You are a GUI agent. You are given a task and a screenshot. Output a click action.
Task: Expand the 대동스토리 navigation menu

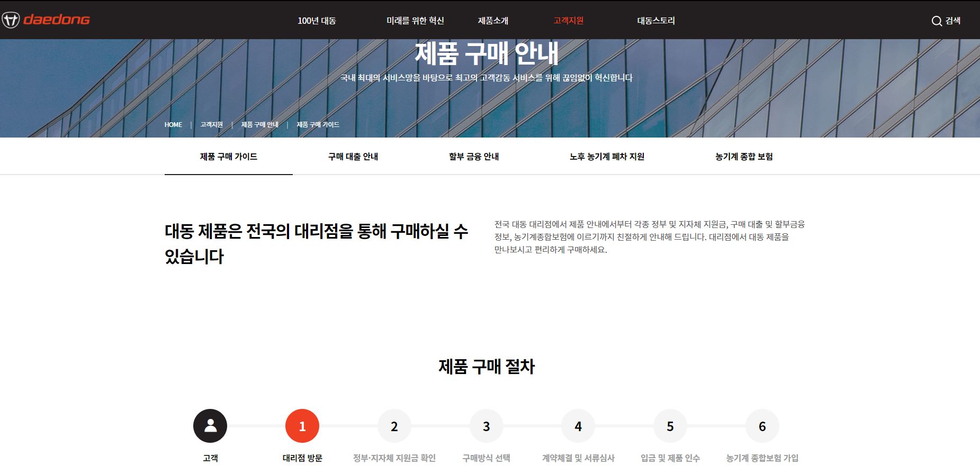click(656, 21)
